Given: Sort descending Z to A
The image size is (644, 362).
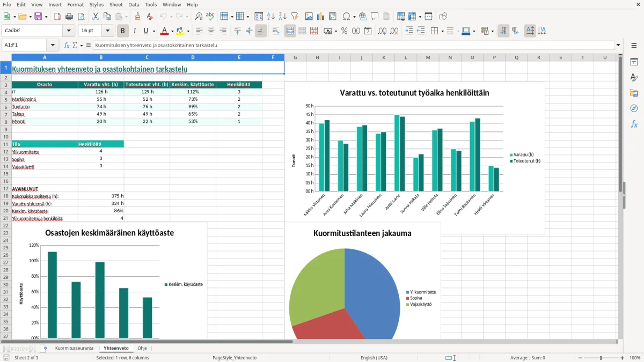Looking at the screenshot, I should (283, 17).
